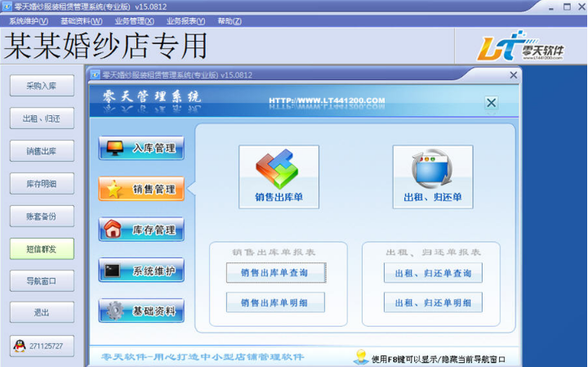Image resolution: width=588 pixels, height=367 pixels.
Task: Open the 业务报表(Y) menu
Action: (x=185, y=21)
